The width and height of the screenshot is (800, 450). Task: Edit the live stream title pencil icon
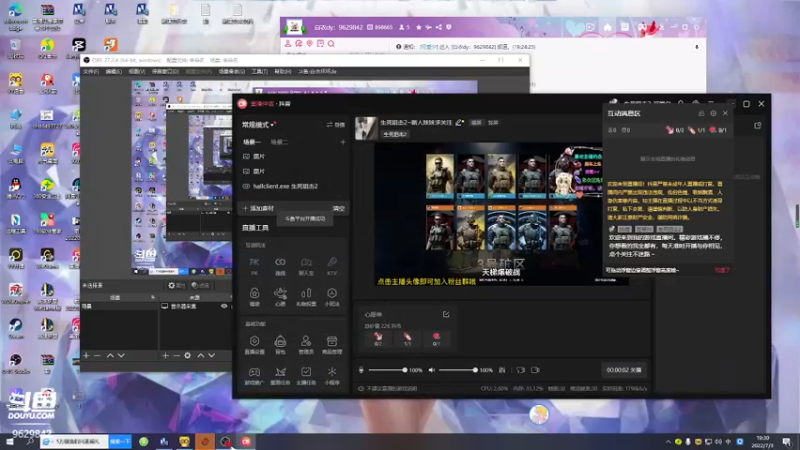point(459,122)
